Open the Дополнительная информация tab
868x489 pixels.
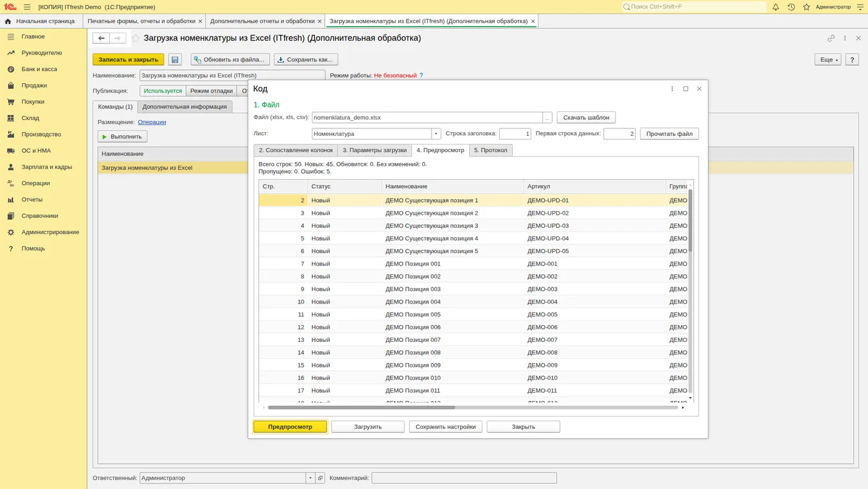click(185, 107)
